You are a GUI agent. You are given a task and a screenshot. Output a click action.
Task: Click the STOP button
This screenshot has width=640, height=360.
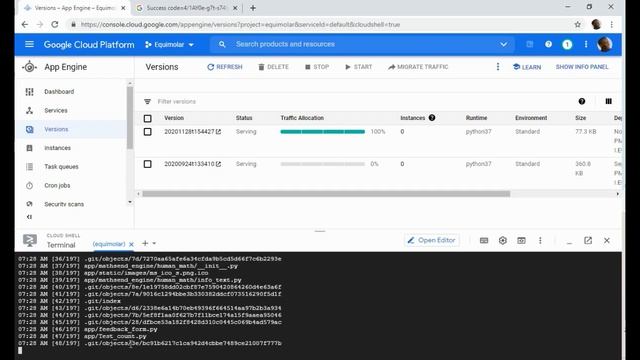(x=317, y=67)
